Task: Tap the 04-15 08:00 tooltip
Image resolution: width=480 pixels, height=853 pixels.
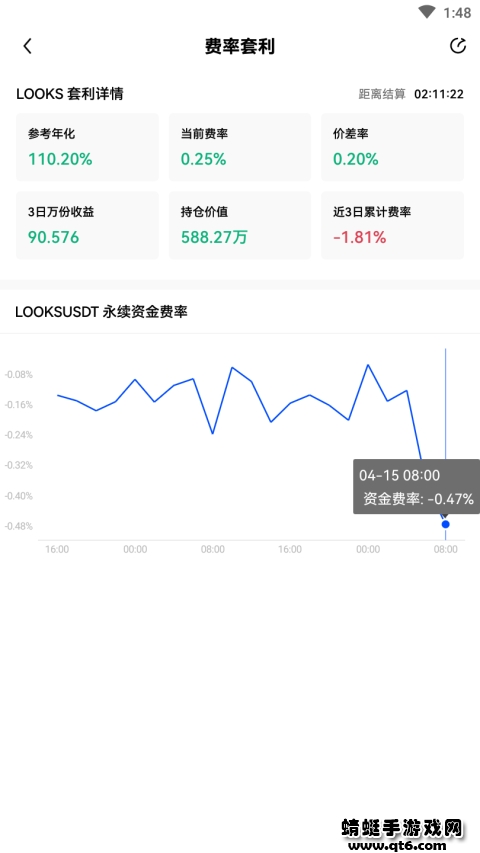Action: point(416,486)
